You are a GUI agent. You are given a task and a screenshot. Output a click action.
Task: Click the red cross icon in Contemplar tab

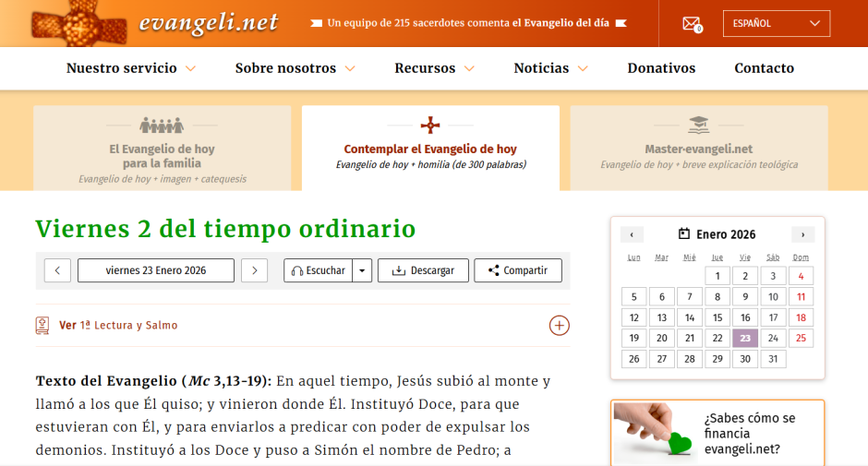coord(430,125)
